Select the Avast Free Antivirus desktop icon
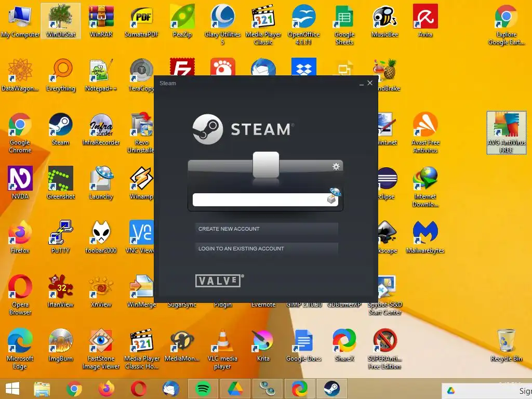The width and height of the screenshot is (532, 399). tap(425, 132)
